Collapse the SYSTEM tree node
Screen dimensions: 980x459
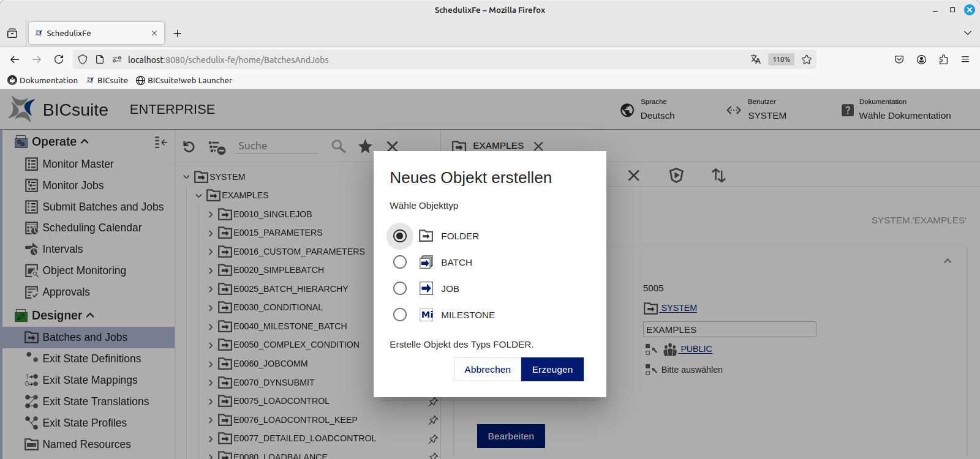187,177
